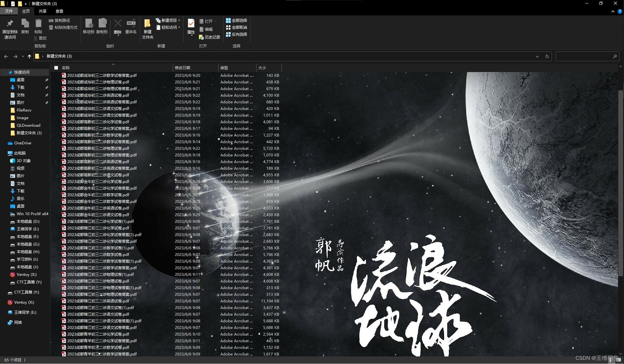Click the New Folder icon
This screenshot has width=624, height=364.
tap(147, 24)
